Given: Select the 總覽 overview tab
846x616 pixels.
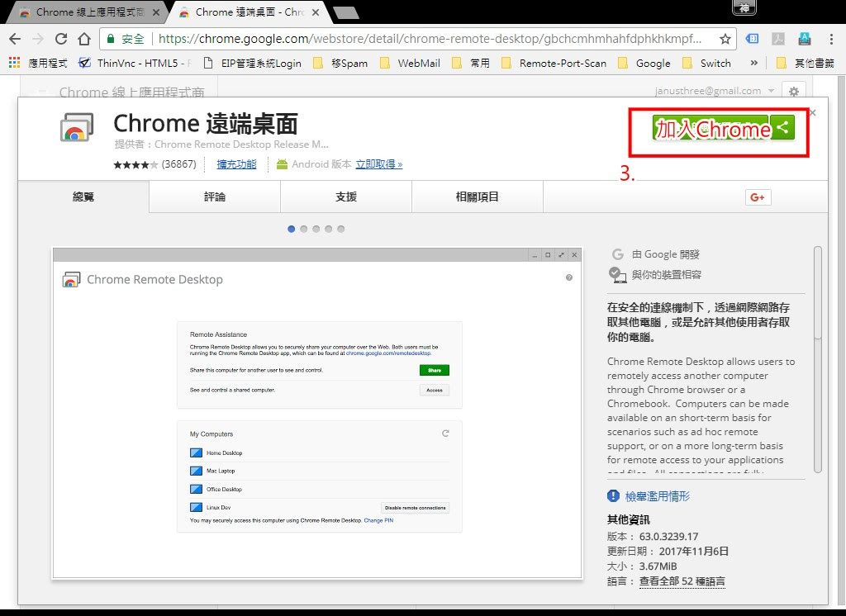Looking at the screenshot, I should pyautogui.click(x=83, y=197).
